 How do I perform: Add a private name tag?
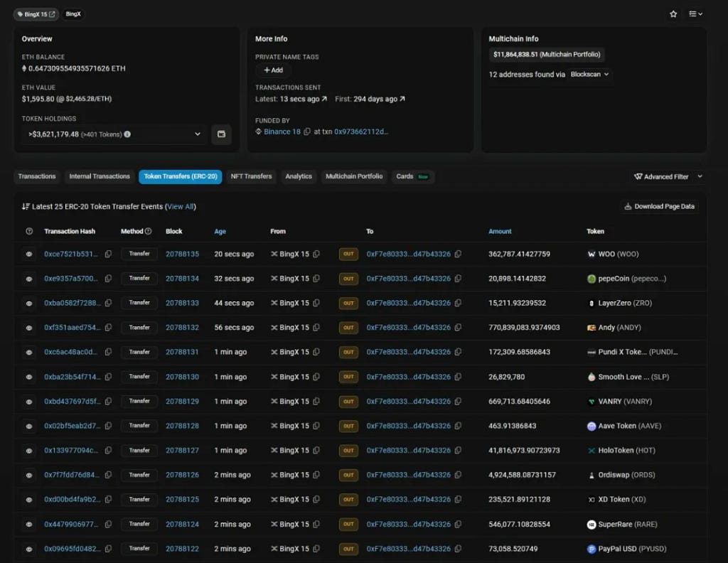click(x=273, y=70)
